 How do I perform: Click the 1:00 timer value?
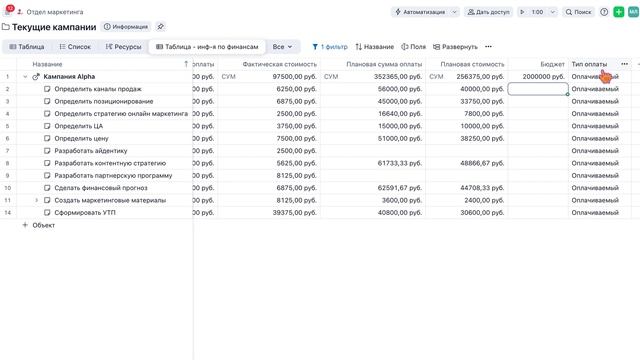(x=537, y=12)
